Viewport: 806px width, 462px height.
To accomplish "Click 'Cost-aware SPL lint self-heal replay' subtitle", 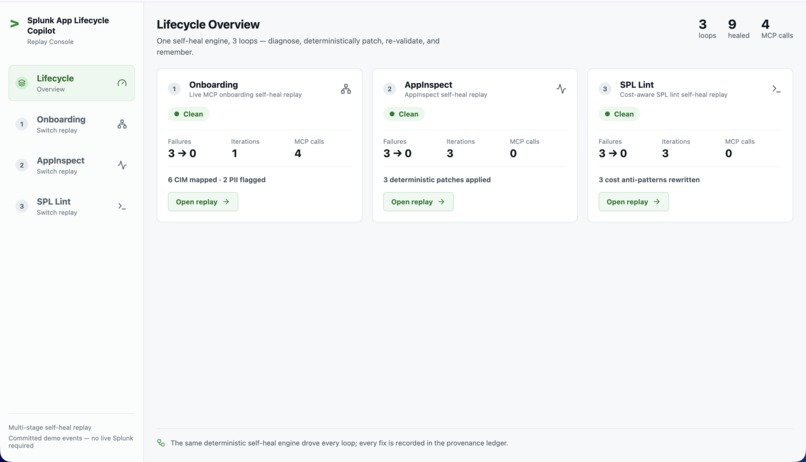I will pos(673,95).
